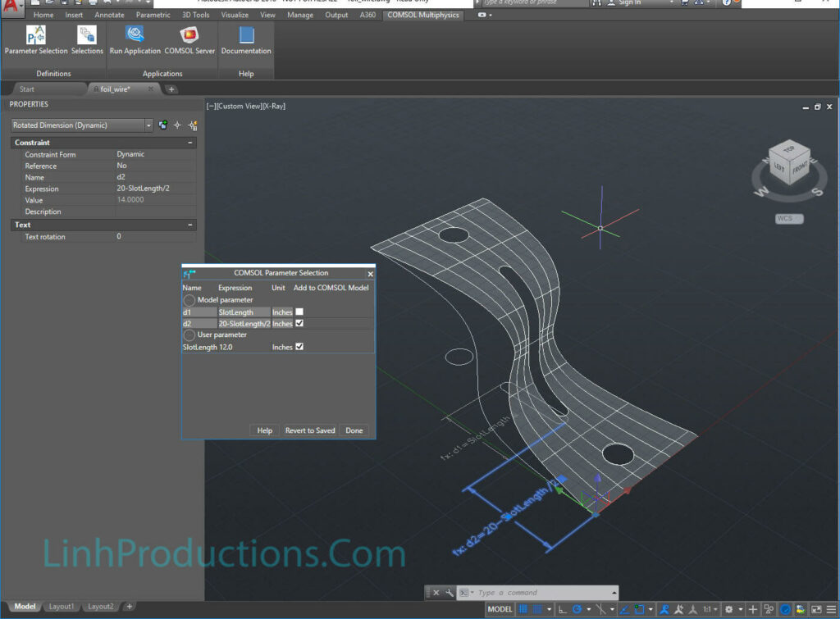Switch to the Layout2 tab

point(101,607)
